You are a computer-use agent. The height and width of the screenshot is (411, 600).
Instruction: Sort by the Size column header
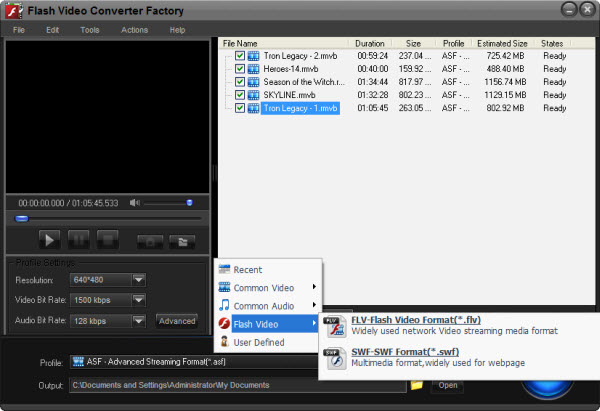414,44
